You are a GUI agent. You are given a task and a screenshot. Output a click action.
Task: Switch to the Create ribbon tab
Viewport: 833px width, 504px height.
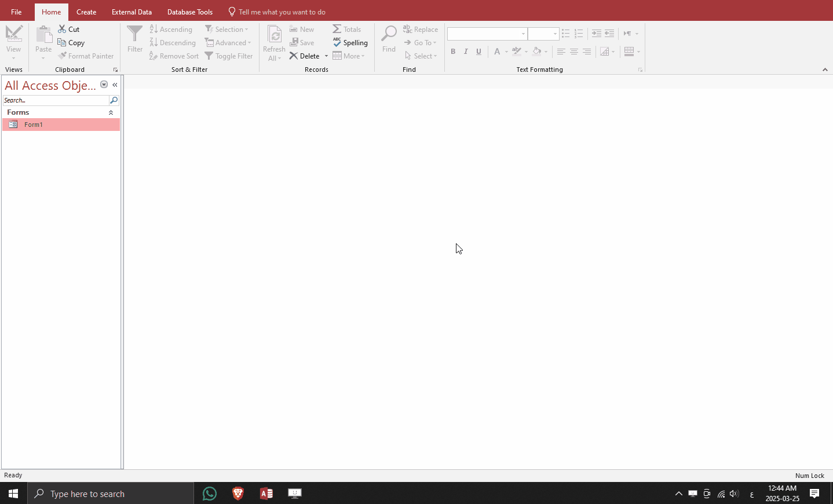pyautogui.click(x=86, y=12)
